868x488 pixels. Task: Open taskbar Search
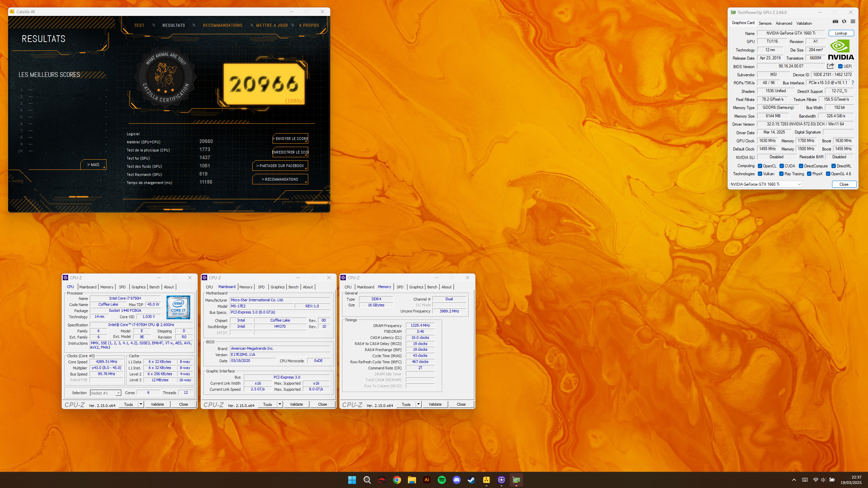(x=367, y=480)
